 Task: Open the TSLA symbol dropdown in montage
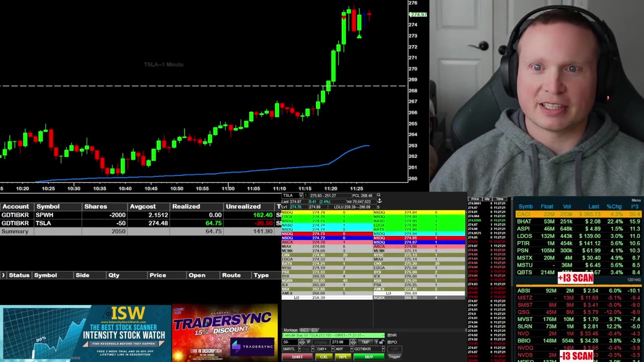[301, 196]
